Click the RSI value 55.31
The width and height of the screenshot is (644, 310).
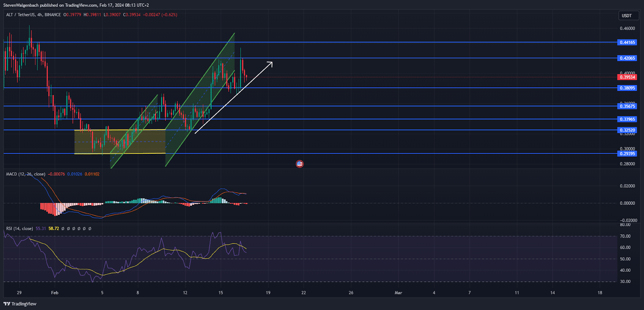41,228
